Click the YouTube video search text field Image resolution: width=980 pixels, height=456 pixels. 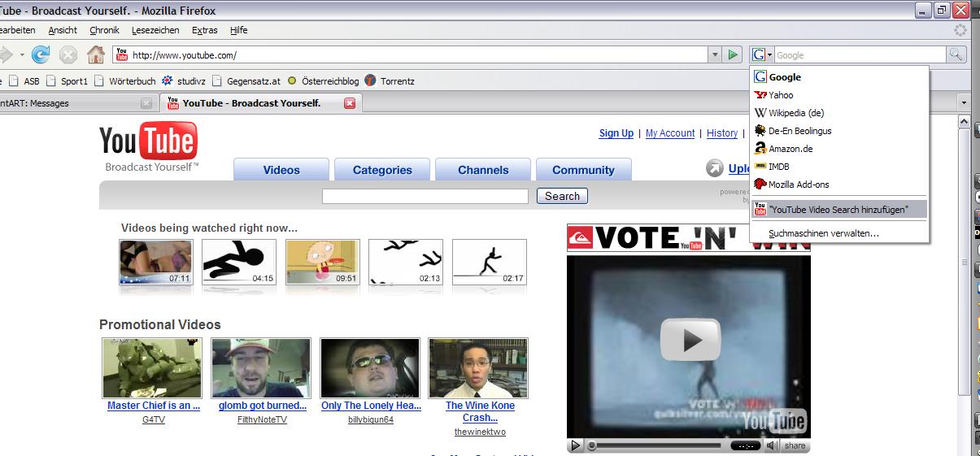(x=425, y=196)
